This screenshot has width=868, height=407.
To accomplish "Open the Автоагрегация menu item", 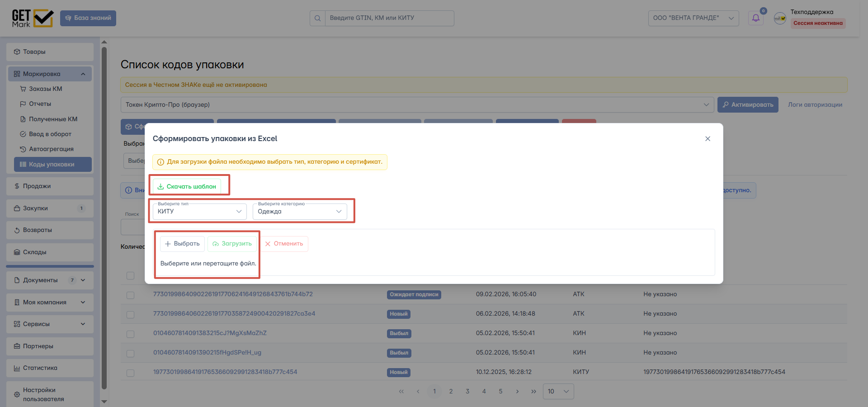I will [51, 149].
